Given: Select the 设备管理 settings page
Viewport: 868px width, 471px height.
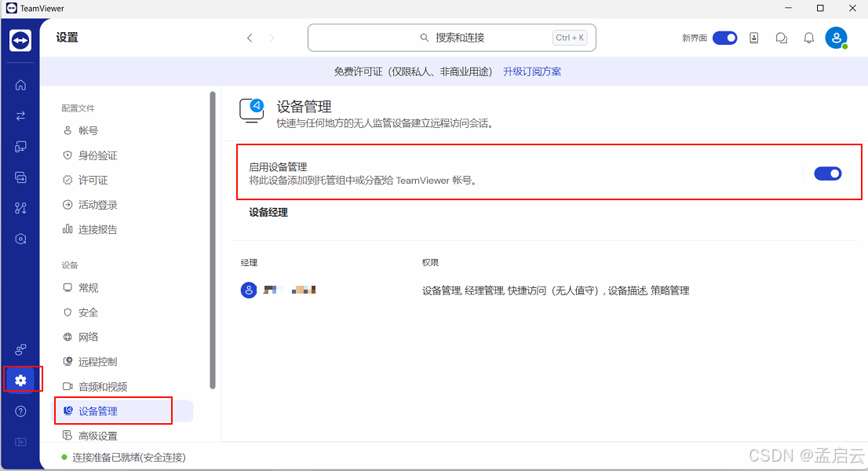Looking at the screenshot, I should (122, 411).
